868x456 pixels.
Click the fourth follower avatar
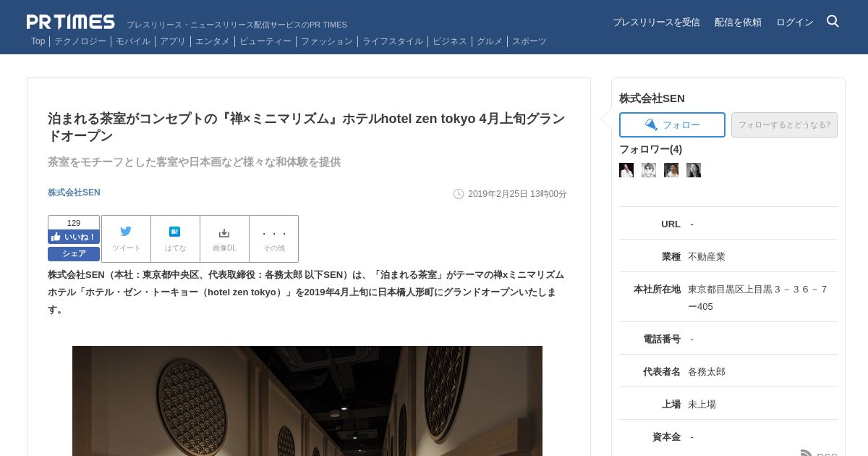tap(694, 170)
